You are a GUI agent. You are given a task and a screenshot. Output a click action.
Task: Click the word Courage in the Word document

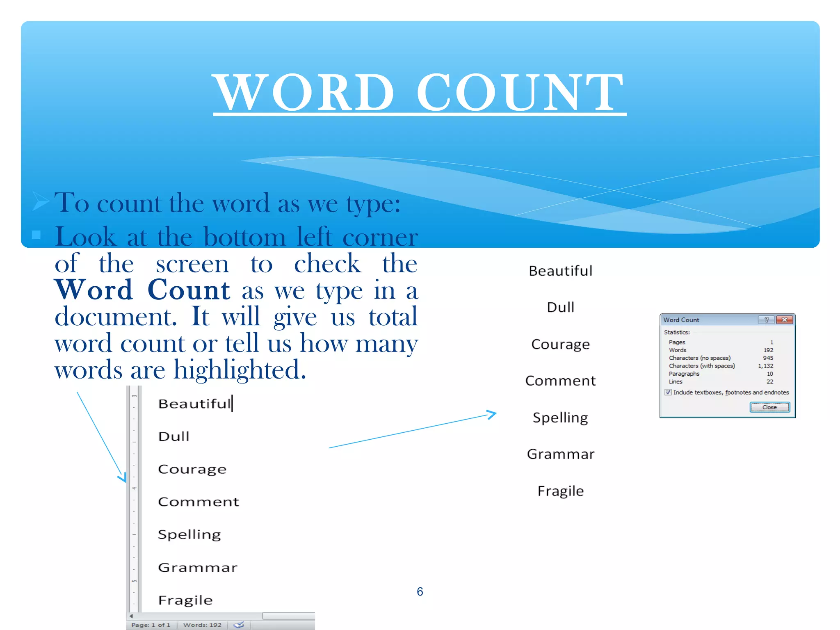(x=192, y=469)
